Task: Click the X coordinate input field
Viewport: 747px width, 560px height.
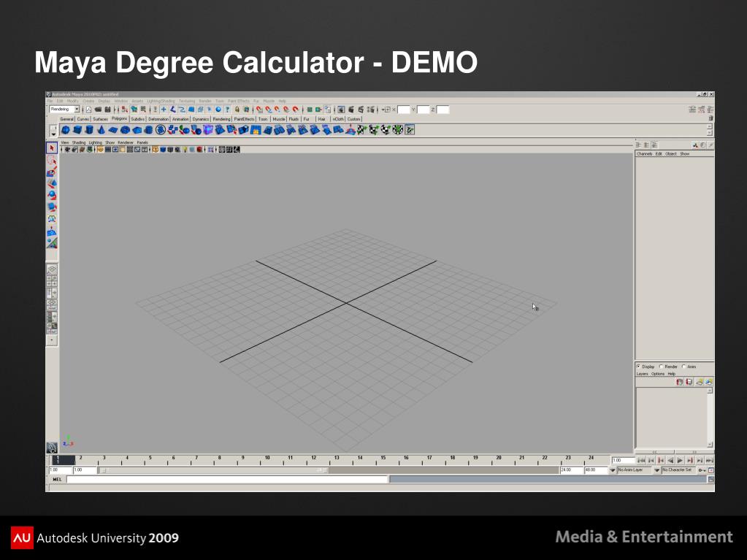Action: [404, 110]
